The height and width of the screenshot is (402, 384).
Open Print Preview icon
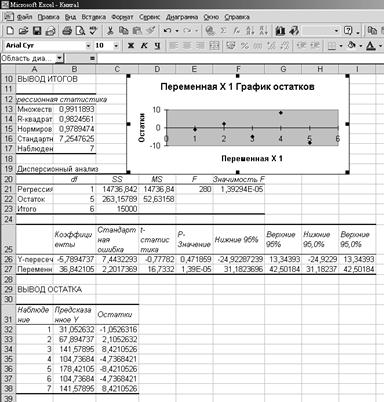(80, 31)
